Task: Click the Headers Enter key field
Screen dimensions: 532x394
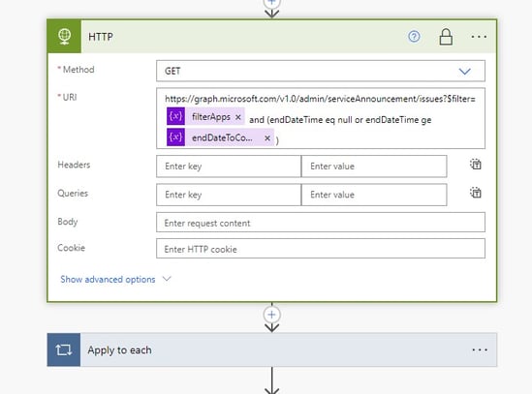Action: pyautogui.click(x=229, y=167)
